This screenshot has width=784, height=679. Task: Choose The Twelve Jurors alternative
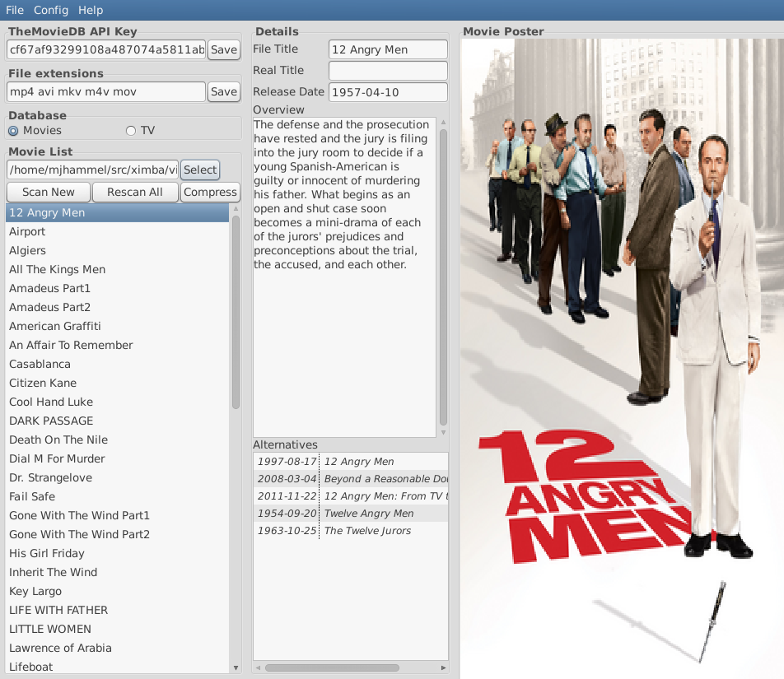coord(351,531)
